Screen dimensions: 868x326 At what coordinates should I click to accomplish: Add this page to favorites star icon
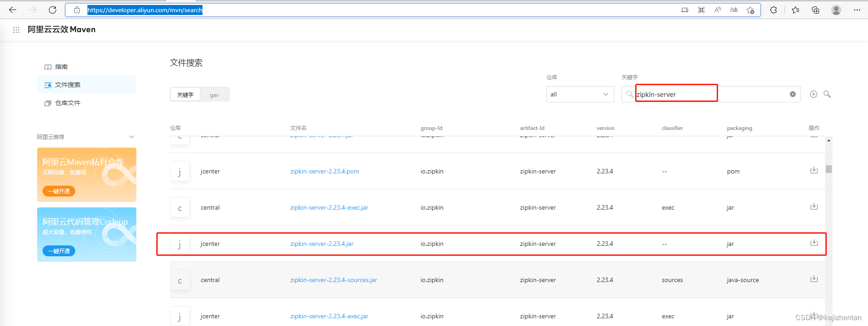coord(750,10)
